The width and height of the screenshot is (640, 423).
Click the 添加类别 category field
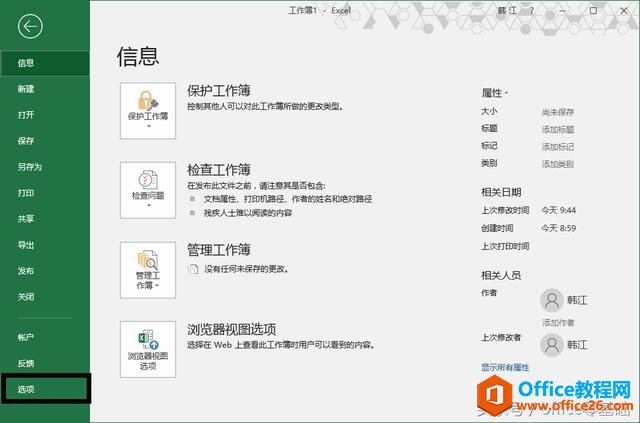point(558,163)
